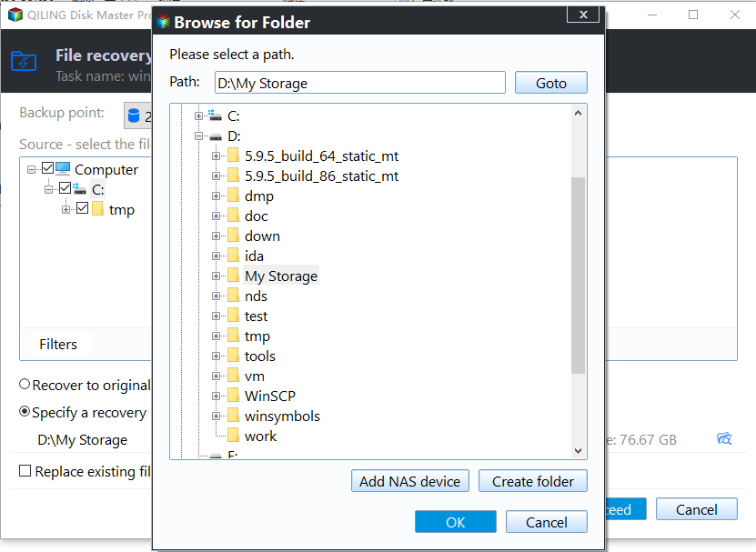This screenshot has width=756, height=552.
Task: Click the test folder icon
Action: (234, 316)
